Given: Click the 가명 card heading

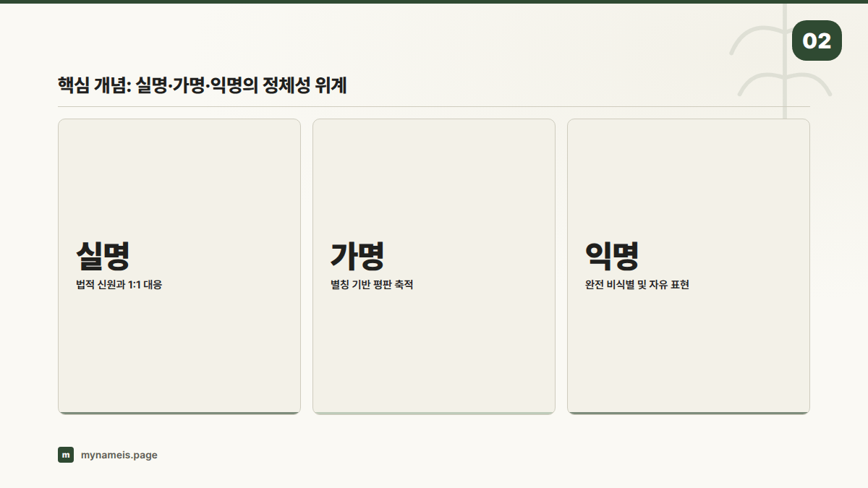Looking at the screenshot, I should click(x=357, y=254).
